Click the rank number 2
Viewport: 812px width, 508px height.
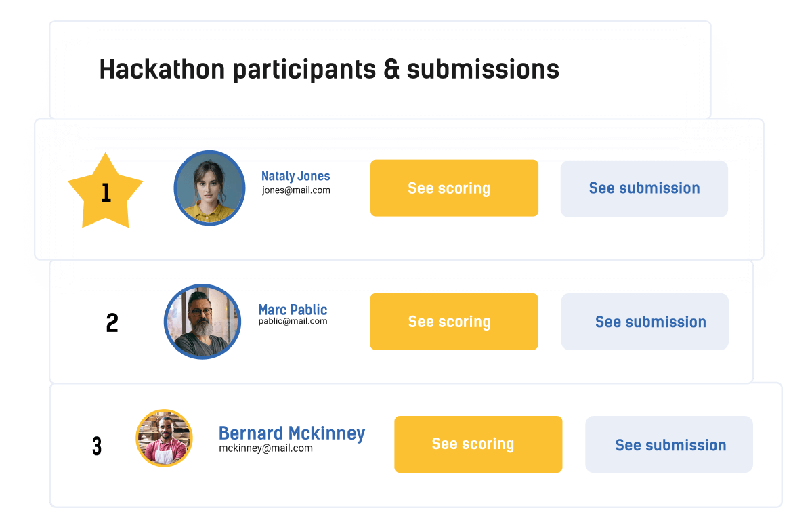[112, 323]
